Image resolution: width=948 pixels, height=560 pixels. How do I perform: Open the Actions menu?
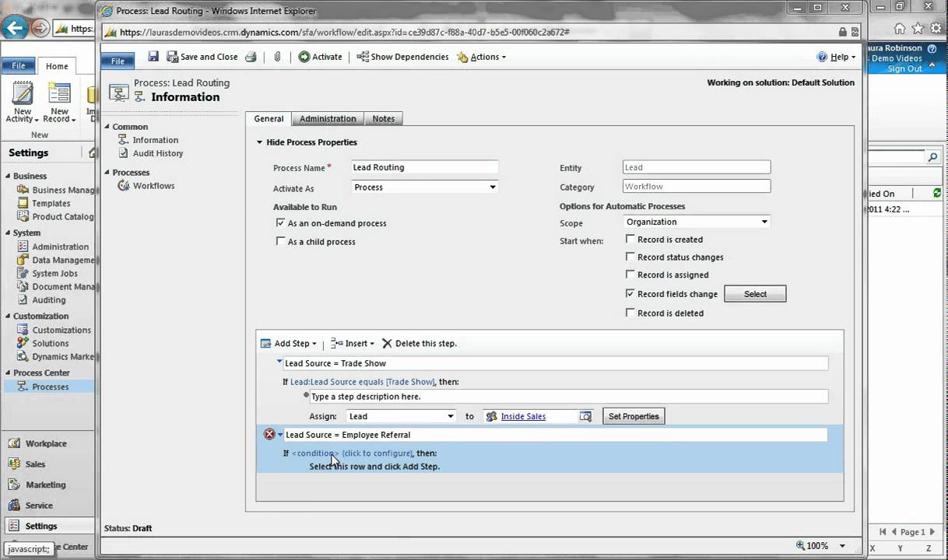pyautogui.click(x=482, y=57)
